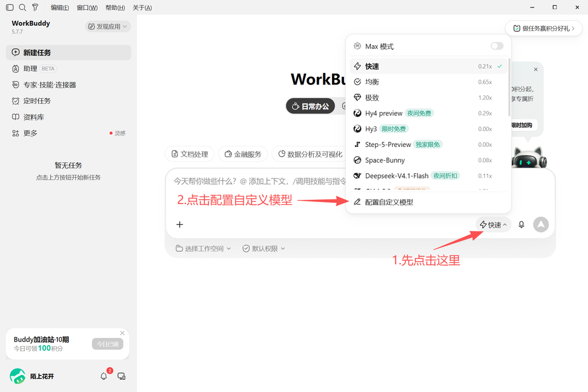Open 更多 in the sidebar
The width and height of the screenshot is (588, 392).
pos(68,133)
